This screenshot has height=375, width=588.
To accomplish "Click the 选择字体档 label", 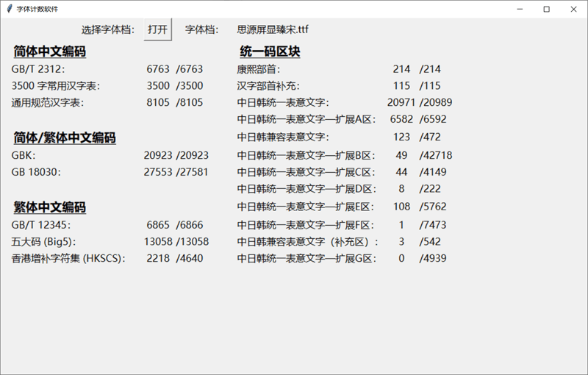I will pyautogui.click(x=107, y=29).
